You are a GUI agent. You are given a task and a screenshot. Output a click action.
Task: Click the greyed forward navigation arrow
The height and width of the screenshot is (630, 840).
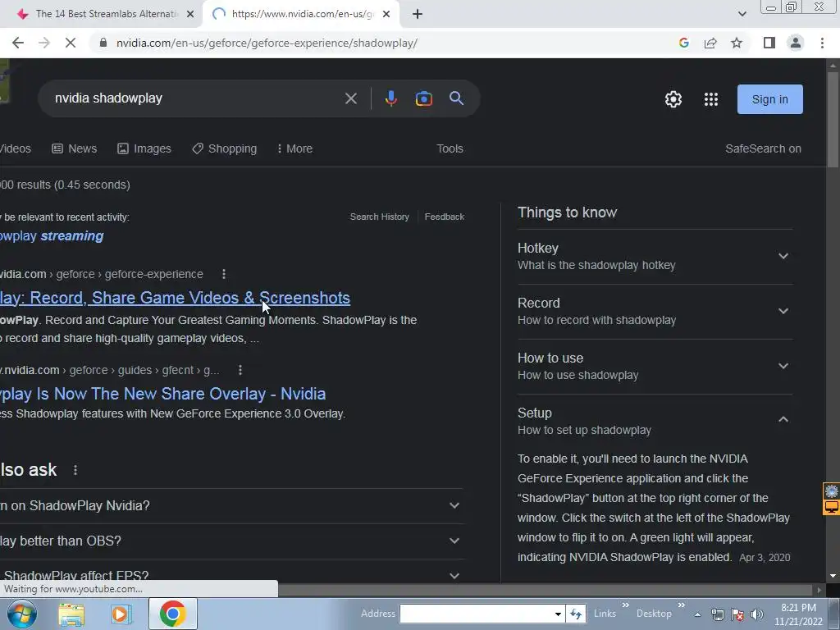(x=44, y=43)
